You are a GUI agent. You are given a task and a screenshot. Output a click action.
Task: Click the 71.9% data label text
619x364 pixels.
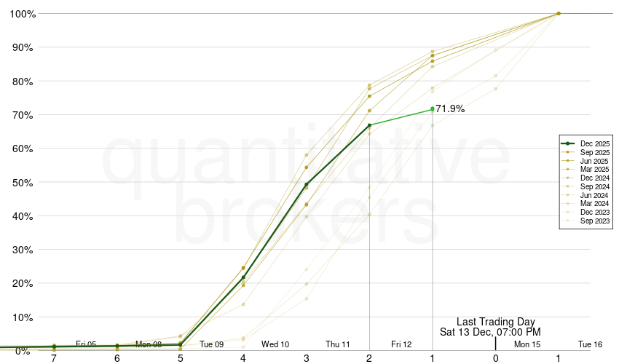click(x=450, y=109)
